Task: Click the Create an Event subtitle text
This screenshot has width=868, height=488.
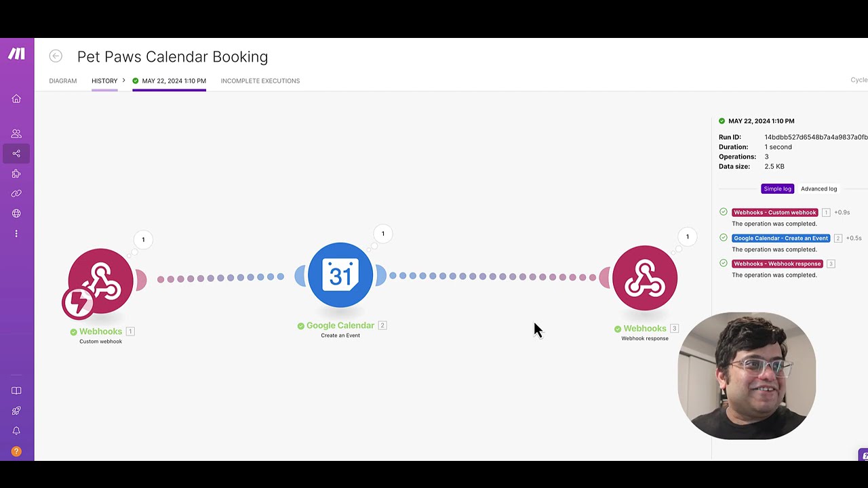Action: [340, 335]
